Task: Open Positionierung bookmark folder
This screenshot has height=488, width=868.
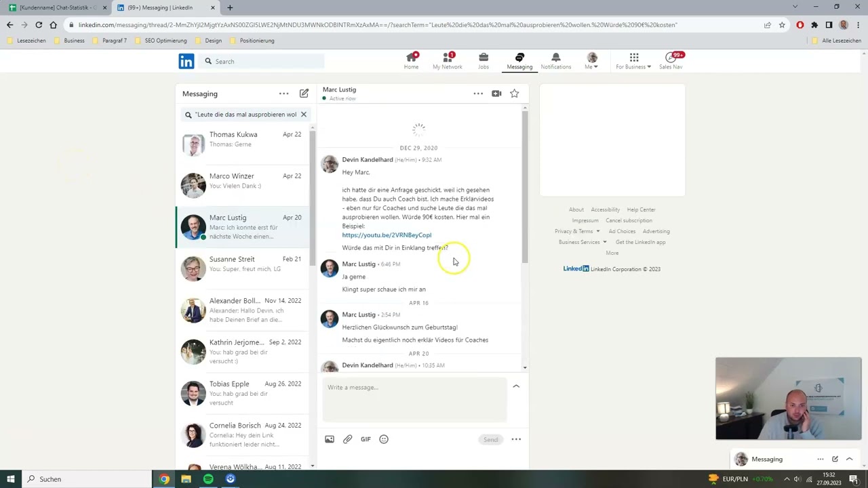Action: click(252, 41)
